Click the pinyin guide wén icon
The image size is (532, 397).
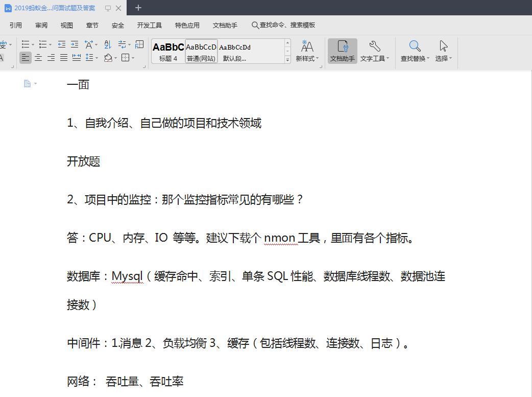coord(3,44)
